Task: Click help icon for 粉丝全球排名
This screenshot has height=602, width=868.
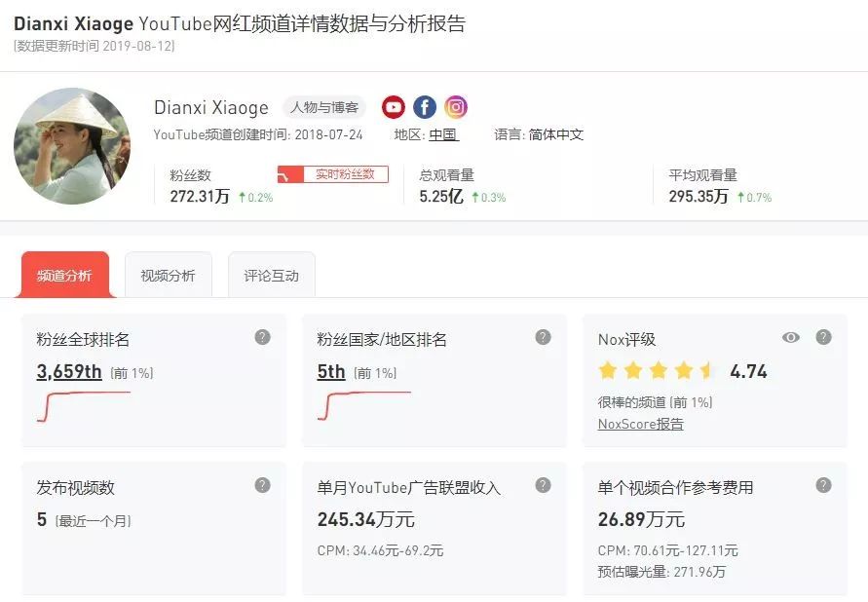Action: [x=262, y=337]
